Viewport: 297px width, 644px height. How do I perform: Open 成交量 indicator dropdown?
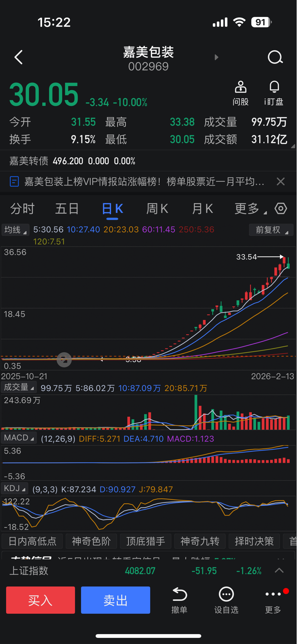coord(19,388)
